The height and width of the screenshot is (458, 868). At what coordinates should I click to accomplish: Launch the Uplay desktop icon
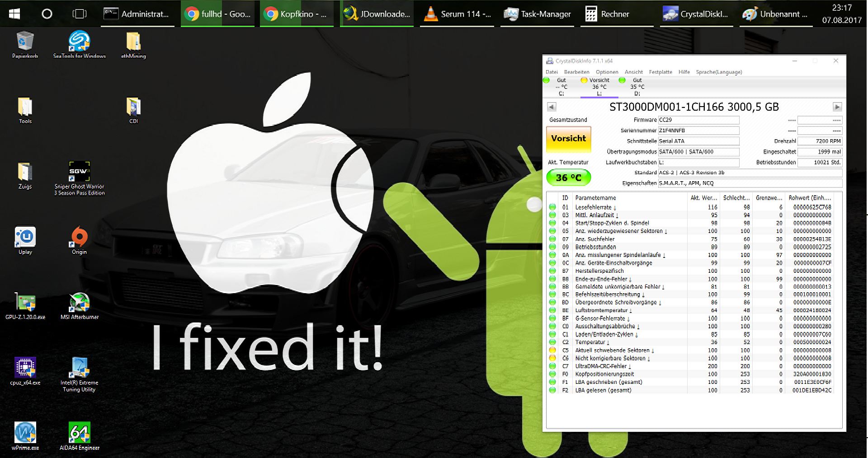click(25, 241)
